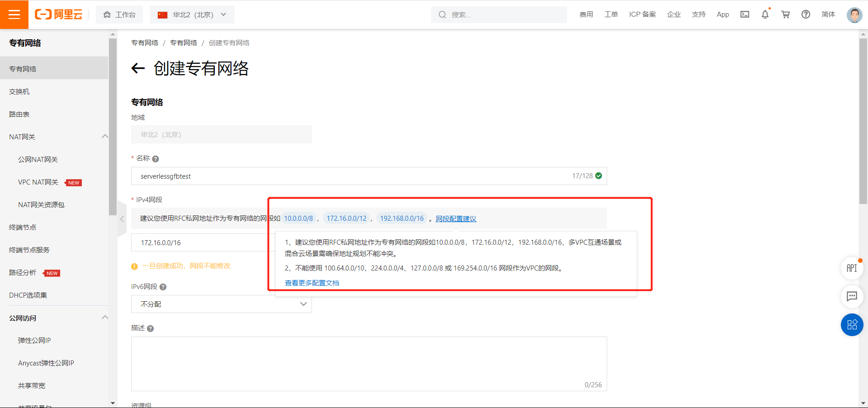The width and height of the screenshot is (868, 408).
Task: Expand the 华北2（北京）region selector
Action: point(192,14)
